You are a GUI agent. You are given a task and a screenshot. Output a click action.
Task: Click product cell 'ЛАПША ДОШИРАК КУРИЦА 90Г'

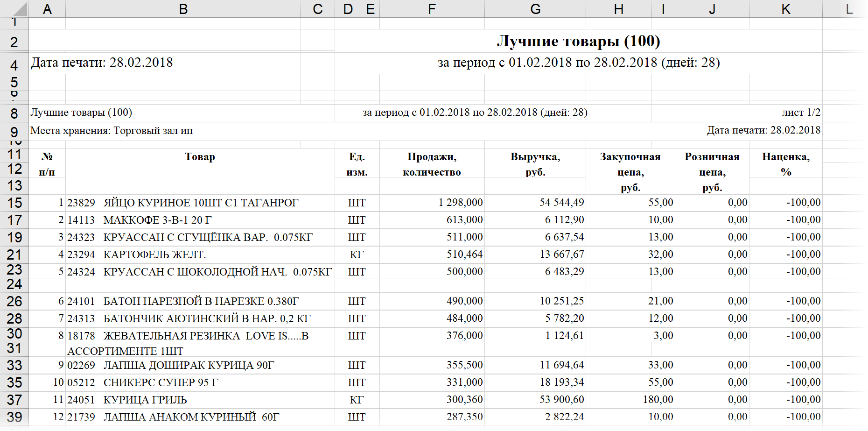click(x=200, y=365)
